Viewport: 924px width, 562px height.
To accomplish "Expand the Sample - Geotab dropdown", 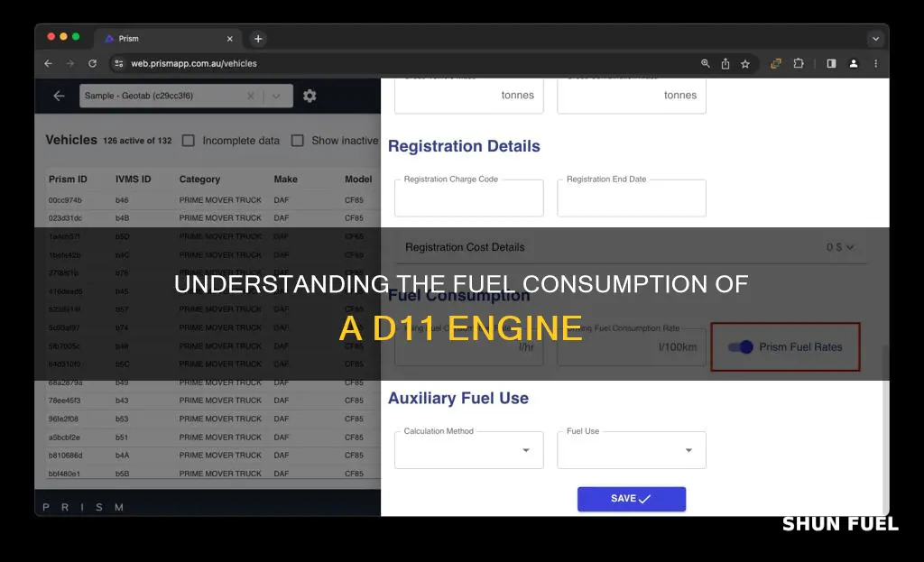I will (276, 96).
